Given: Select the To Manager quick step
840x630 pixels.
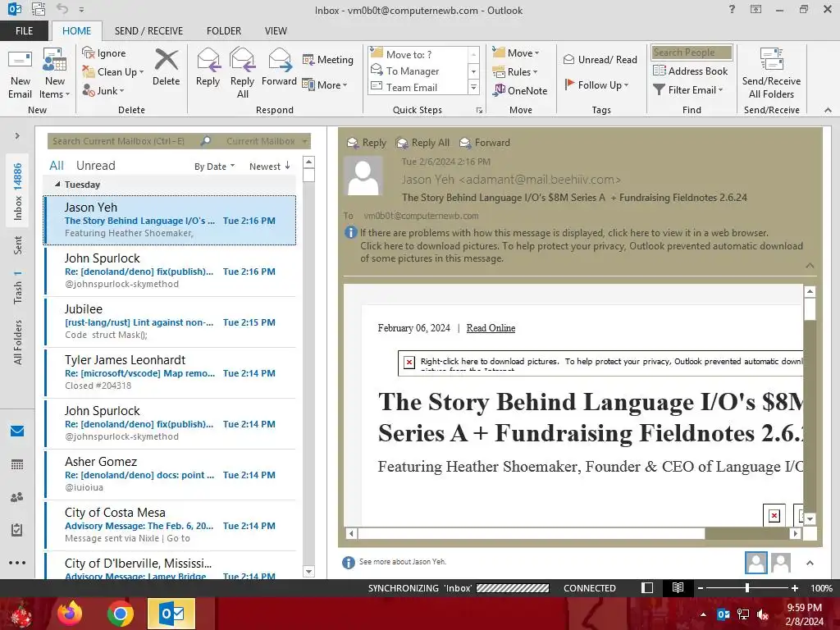Looking at the screenshot, I should point(418,71).
